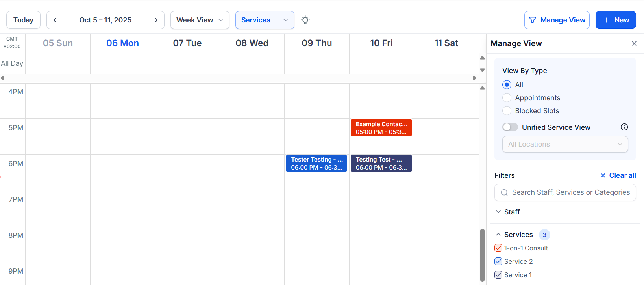Open the Week View dropdown
This screenshot has height=285, width=644.
[x=200, y=20]
